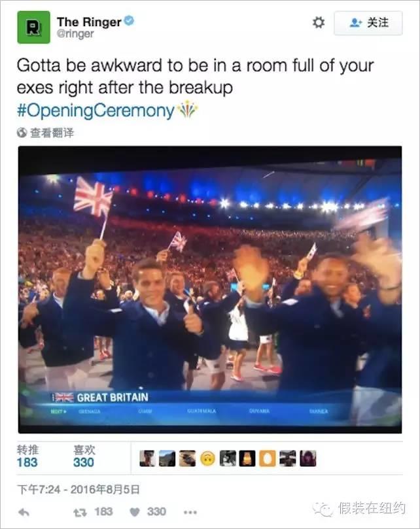
Task: Click the globe translate icon
Action: point(22,133)
